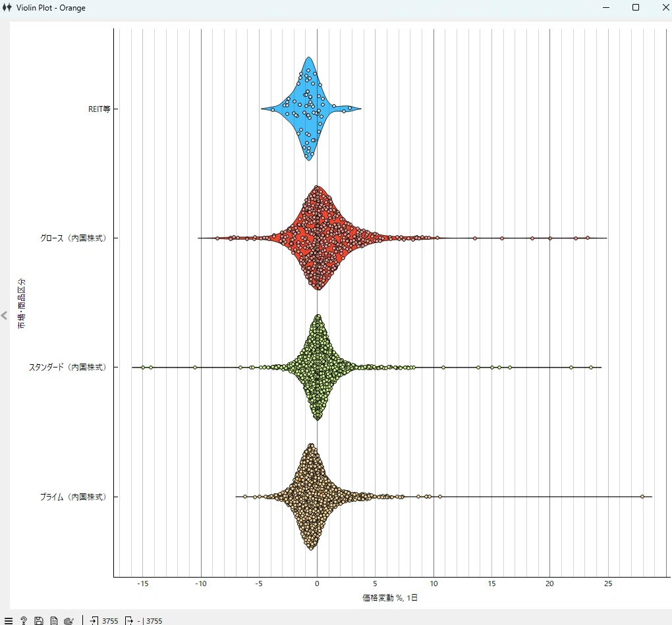Click the 0 tick label
This screenshot has height=625, width=672.
tap(317, 584)
